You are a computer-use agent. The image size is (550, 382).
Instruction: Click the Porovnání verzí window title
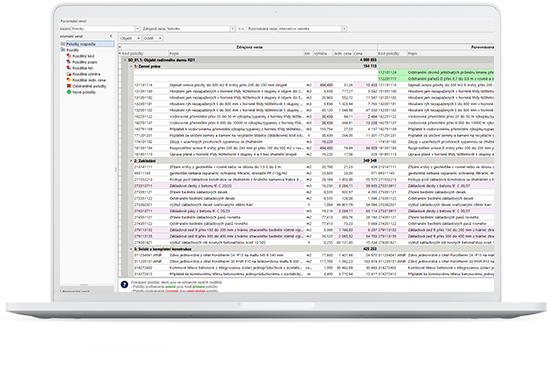[73, 21]
